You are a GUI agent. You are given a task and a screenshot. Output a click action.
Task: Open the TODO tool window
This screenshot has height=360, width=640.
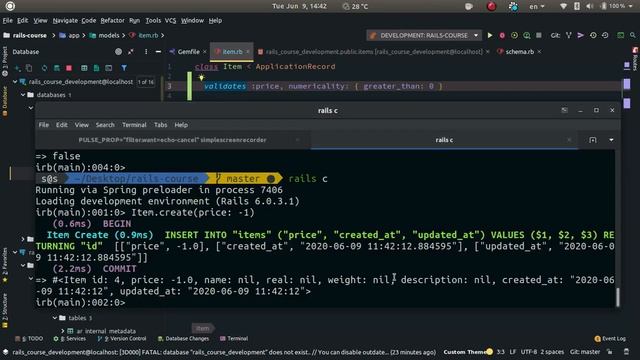coord(29,339)
